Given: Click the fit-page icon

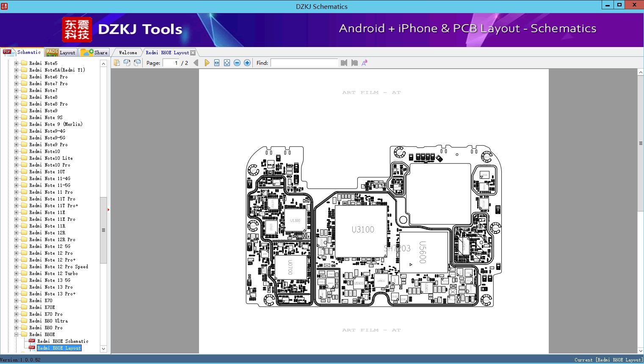Looking at the screenshot, I should point(227,63).
